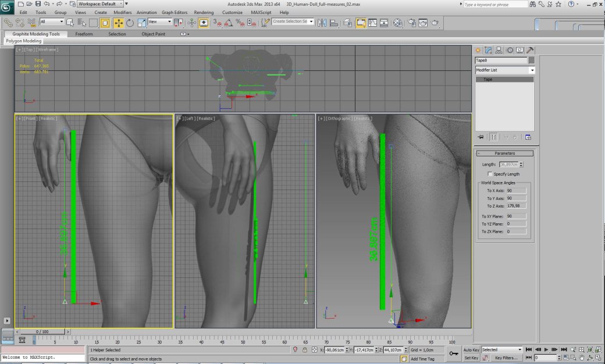Toggle the 3D Snaps button
This screenshot has height=364, width=605.
pyautogui.click(x=218, y=23)
